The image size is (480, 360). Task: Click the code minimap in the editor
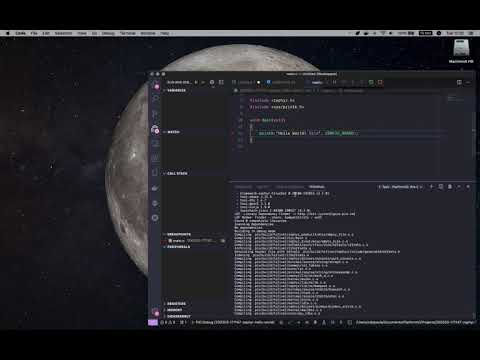pos(455,99)
